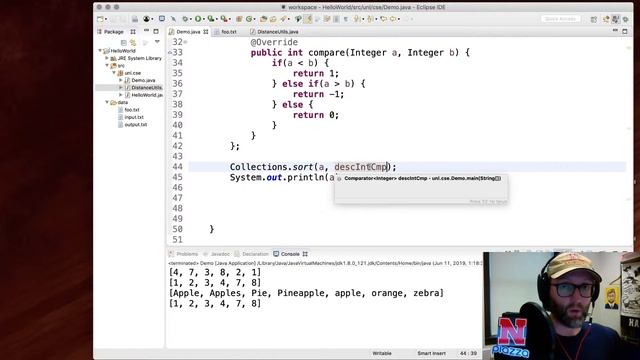Click line 44 Collections.sort code
The height and width of the screenshot is (360, 640).
313,167
